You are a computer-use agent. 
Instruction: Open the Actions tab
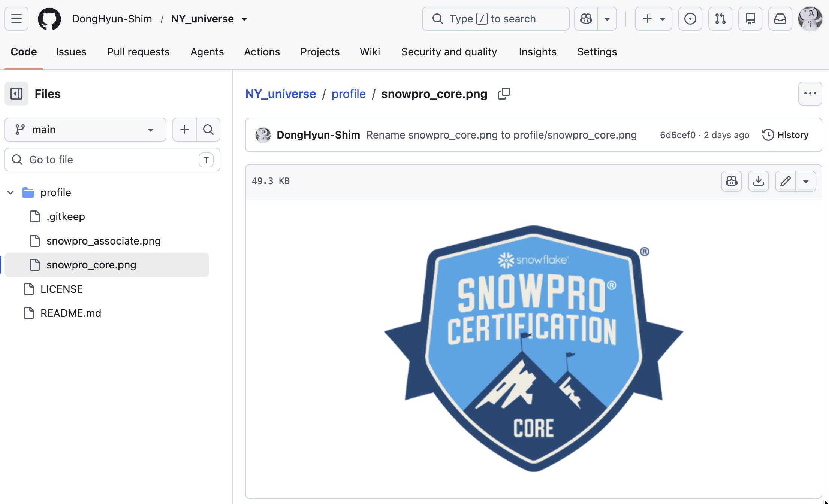pos(262,52)
